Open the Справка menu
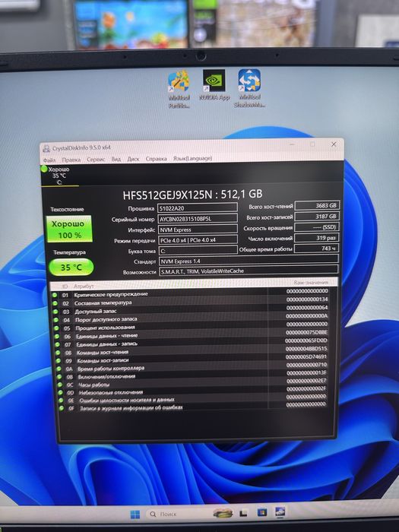399x532 pixels. click(156, 158)
